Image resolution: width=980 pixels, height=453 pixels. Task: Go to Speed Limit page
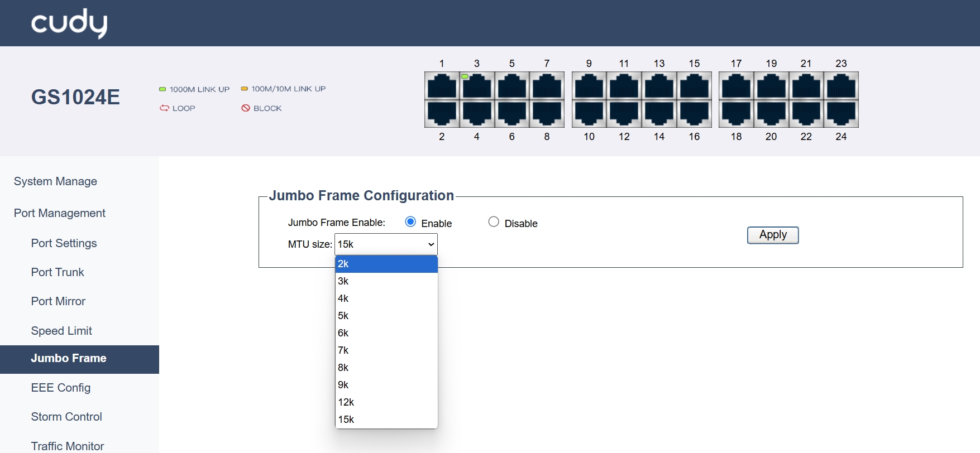click(61, 331)
